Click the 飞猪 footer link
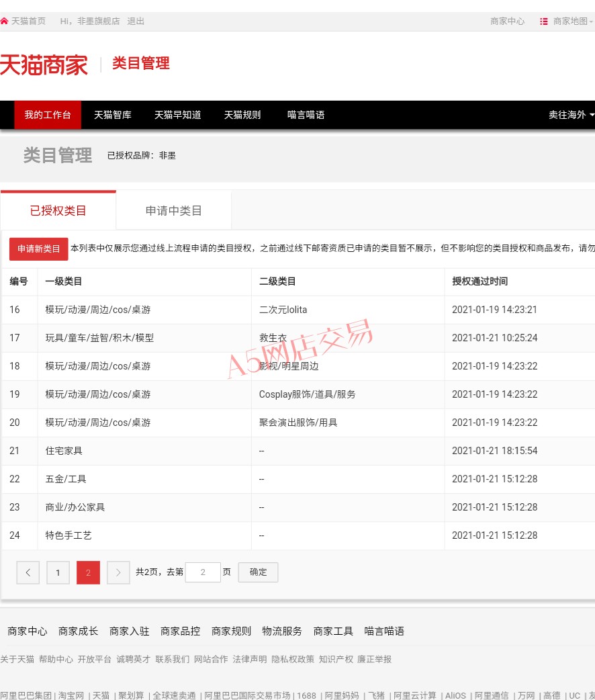Viewport: 595px width, 700px height. click(x=376, y=695)
